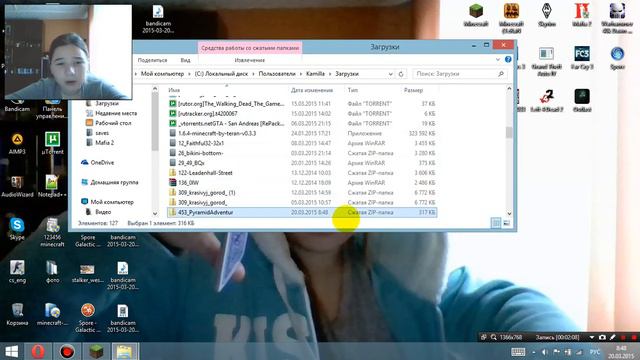The image size is (640, 360).
Task: Sort files by Тип column header
Action: (353, 90)
